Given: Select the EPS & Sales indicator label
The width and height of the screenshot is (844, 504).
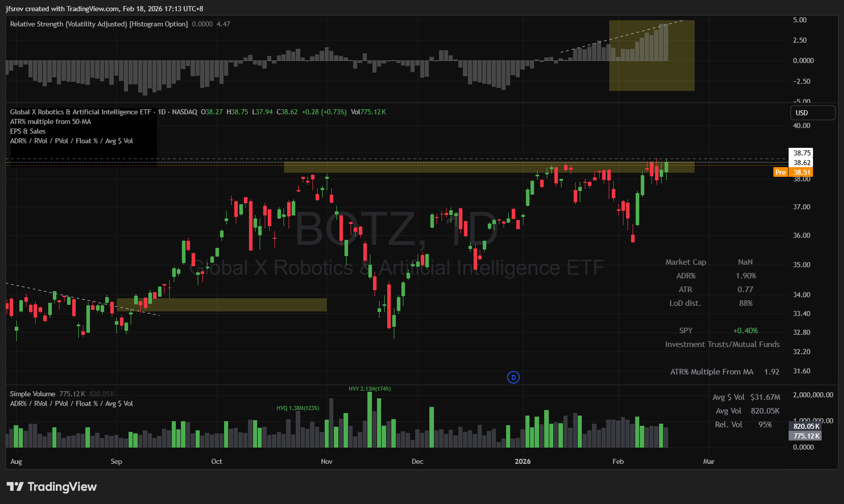Looking at the screenshot, I should (x=28, y=131).
